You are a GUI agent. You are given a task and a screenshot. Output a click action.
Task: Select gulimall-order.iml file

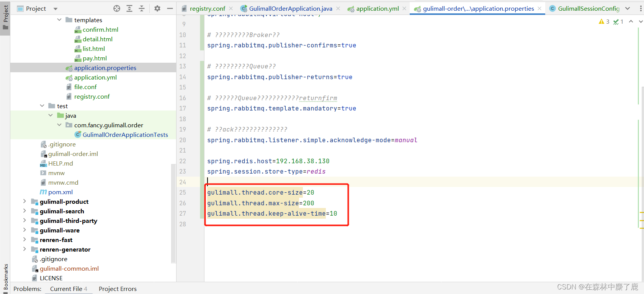[73, 154]
